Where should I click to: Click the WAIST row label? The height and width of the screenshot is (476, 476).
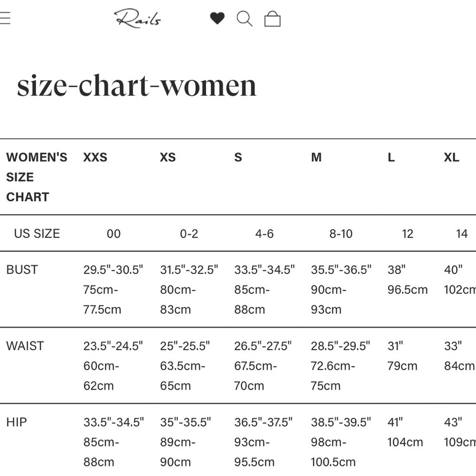25,346
